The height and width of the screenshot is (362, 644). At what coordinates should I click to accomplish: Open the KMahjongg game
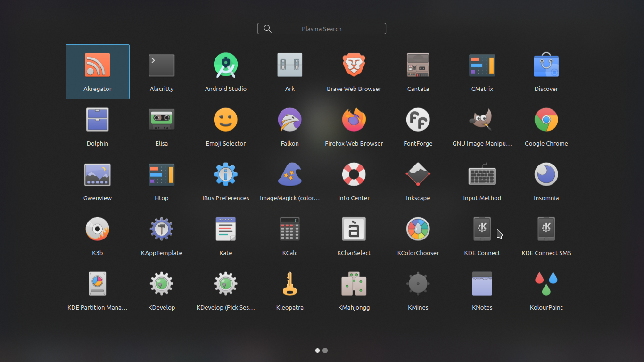coord(354,290)
